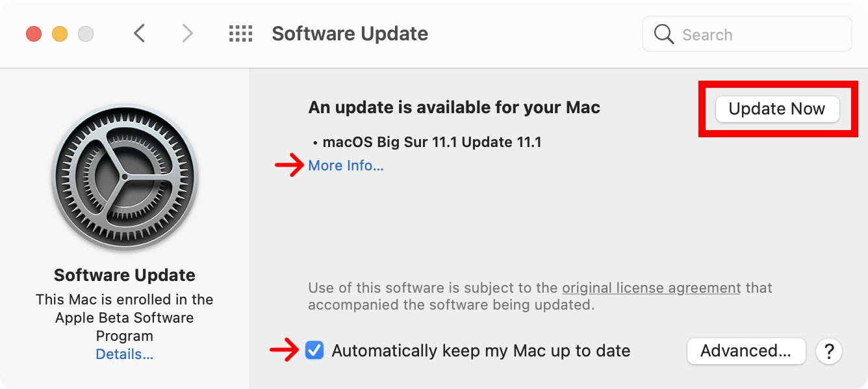Go back with the left chevron
The height and width of the screenshot is (389, 868).
[139, 34]
